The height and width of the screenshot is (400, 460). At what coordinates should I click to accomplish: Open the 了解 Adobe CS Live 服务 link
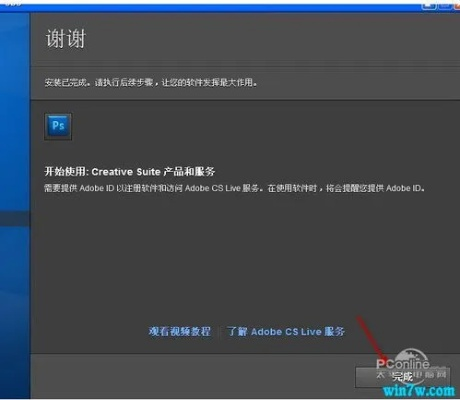(286, 331)
